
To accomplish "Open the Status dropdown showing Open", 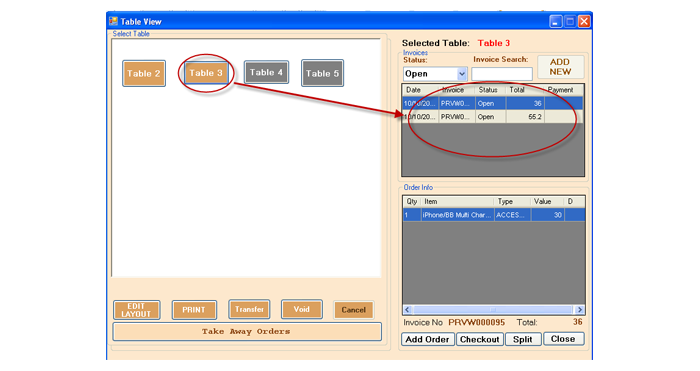I will tap(435, 74).
